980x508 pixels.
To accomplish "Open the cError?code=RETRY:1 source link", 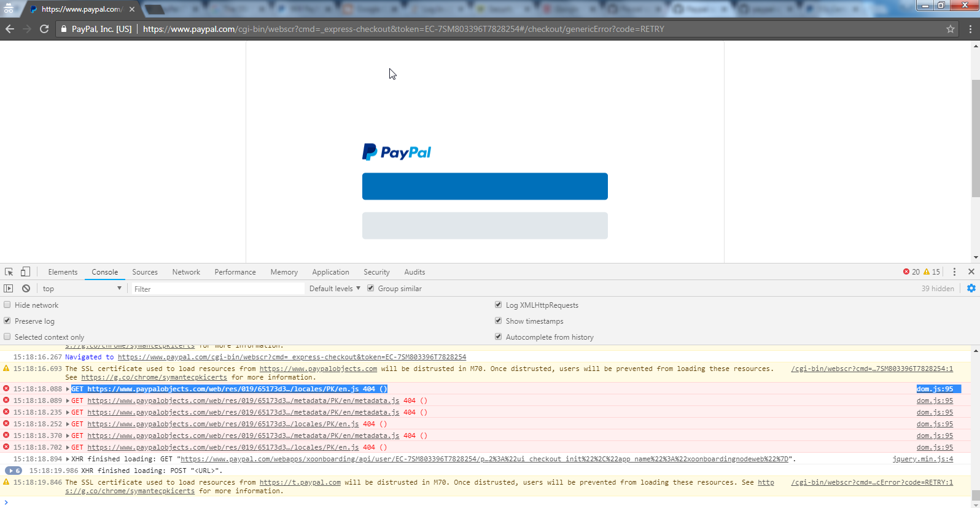I will [872, 482].
